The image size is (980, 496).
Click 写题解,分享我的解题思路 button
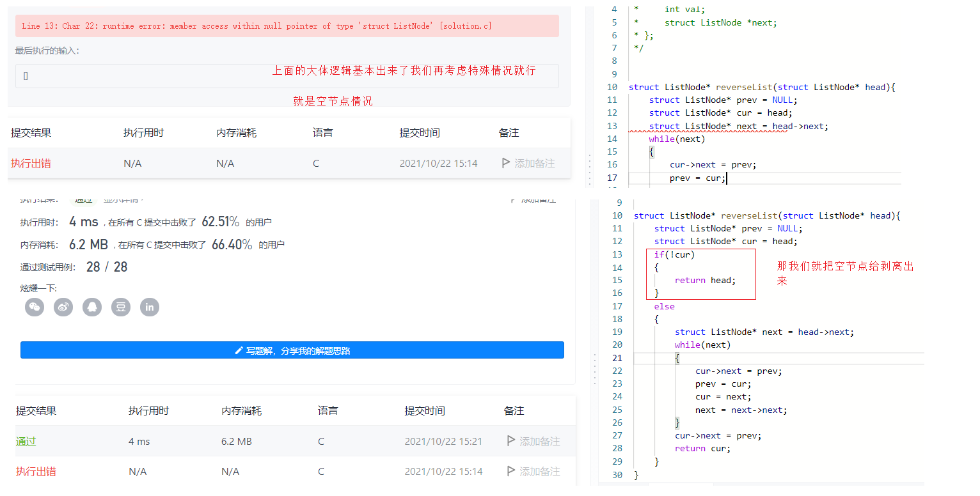292,350
